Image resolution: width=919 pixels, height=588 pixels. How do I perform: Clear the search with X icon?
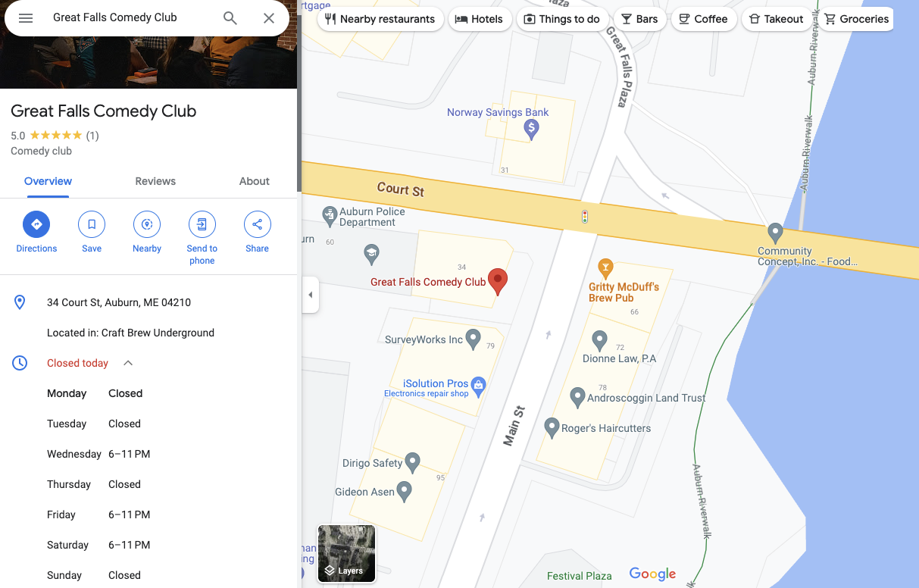[x=269, y=18]
